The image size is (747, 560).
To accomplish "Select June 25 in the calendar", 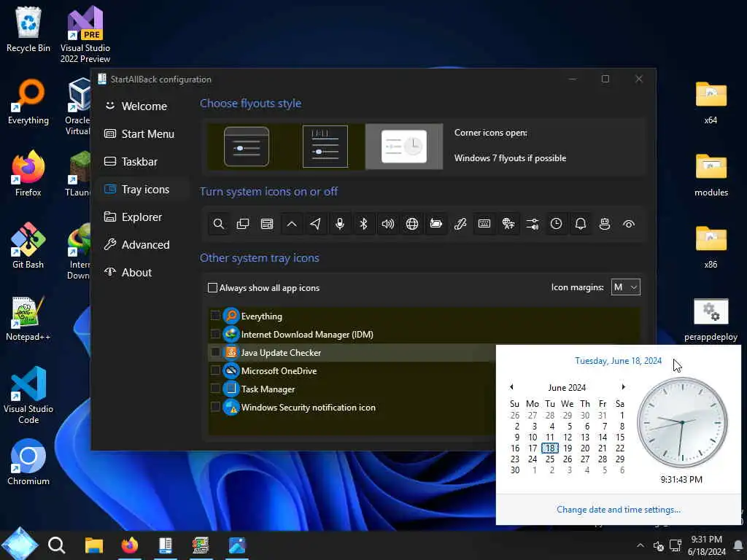I will (x=550, y=459).
